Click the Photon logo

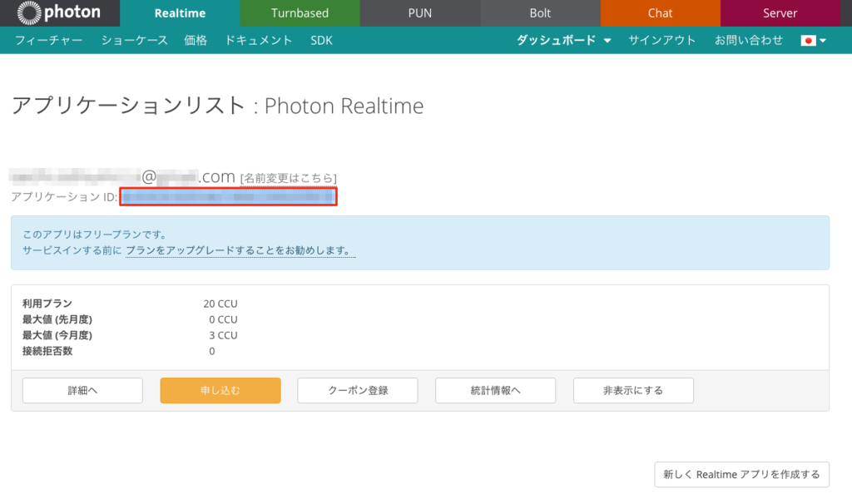coord(59,12)
